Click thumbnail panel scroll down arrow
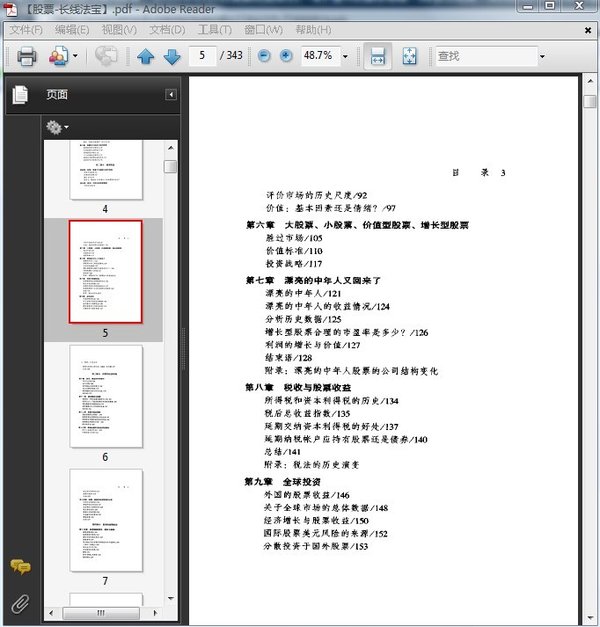Screen dimensions: 600x627 coord(171,599)
